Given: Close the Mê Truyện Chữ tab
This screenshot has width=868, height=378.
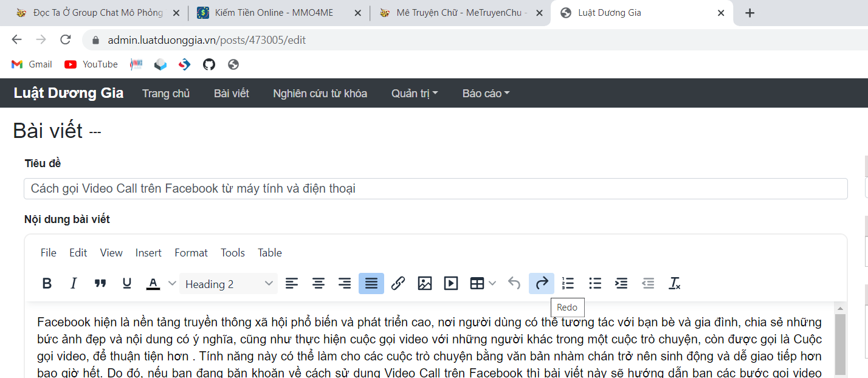Looking at the screenshot, I should point(539,13).
